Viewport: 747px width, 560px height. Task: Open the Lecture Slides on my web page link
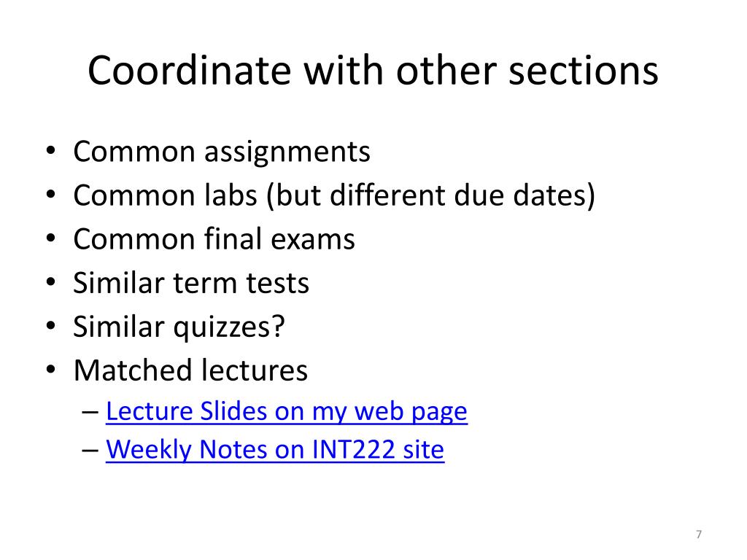[x=286, y=411]
